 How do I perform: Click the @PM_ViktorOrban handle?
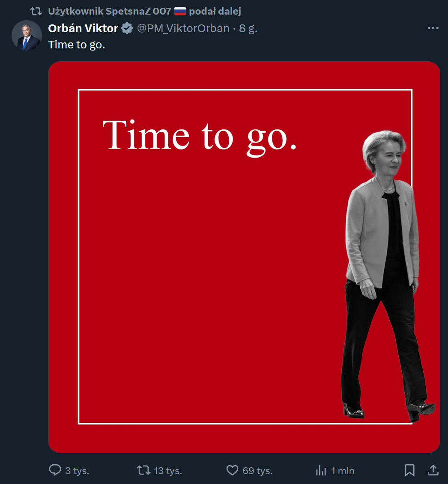(x=183, y=29)
